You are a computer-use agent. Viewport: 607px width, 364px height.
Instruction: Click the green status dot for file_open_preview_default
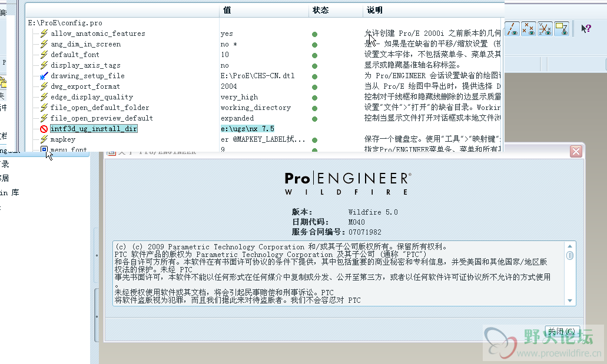[315, 119]
